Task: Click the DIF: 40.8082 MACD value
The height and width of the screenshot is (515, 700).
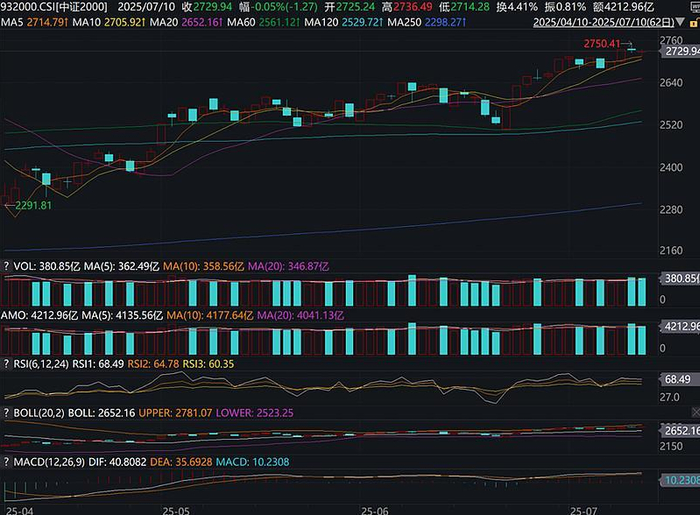Action: pos(117,462)
